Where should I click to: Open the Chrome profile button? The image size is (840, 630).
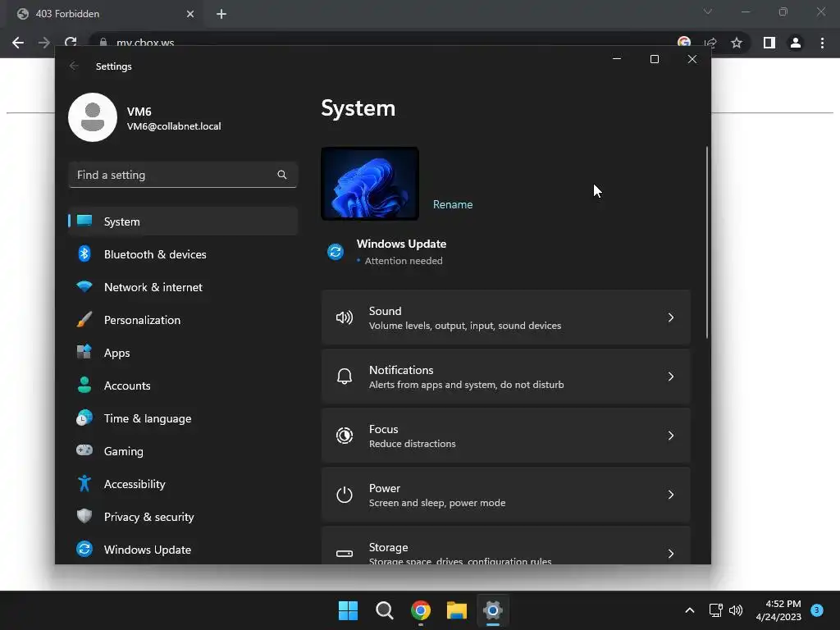tap(796, 43)
